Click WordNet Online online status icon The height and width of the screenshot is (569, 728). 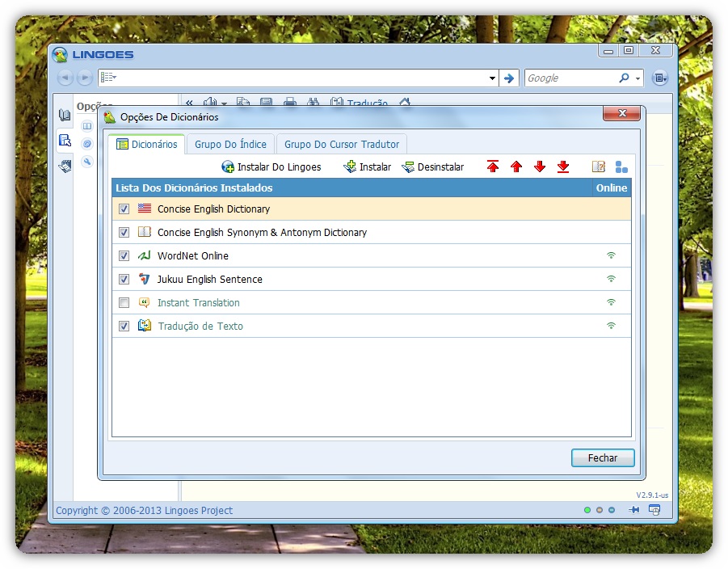[611, 255]
